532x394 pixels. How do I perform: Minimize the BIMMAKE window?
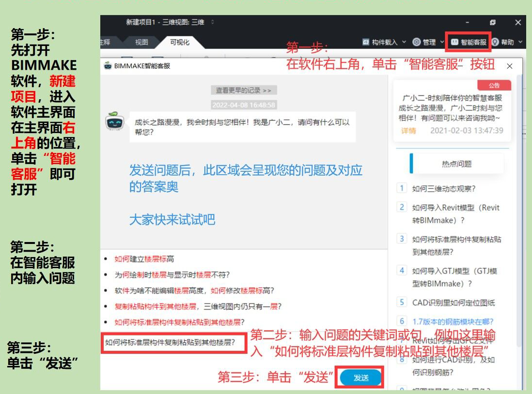(467, 22)
